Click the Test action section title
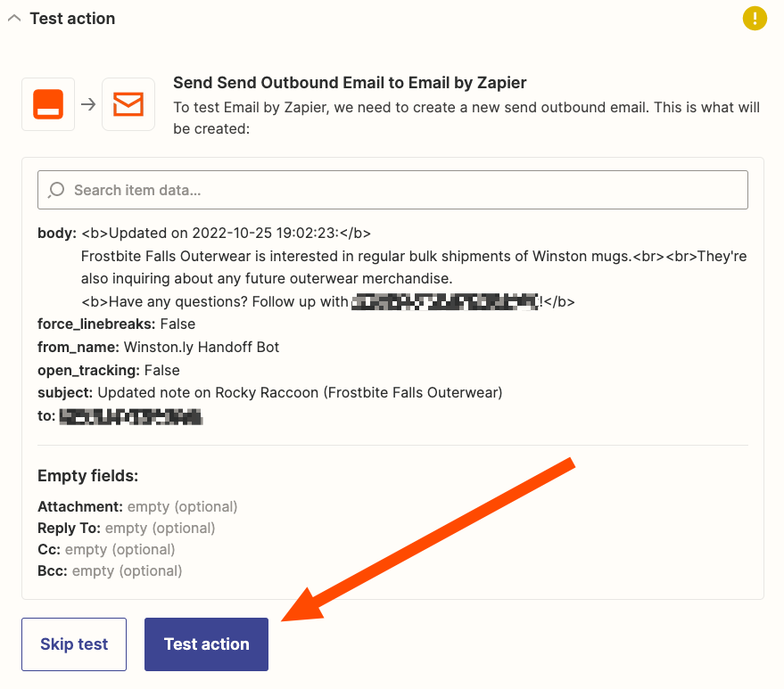784x689 pixels. click(72, 19)
